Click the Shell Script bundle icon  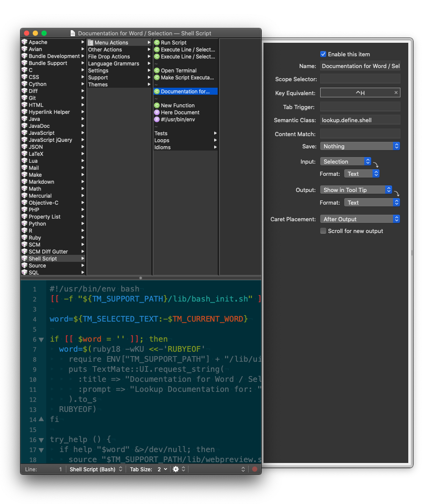(x=24, y=258)
